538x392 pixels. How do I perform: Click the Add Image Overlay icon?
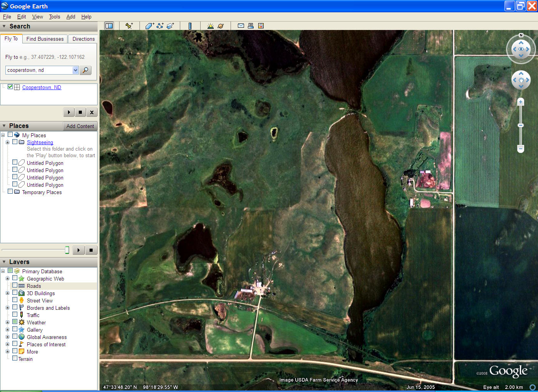[170, 26]
